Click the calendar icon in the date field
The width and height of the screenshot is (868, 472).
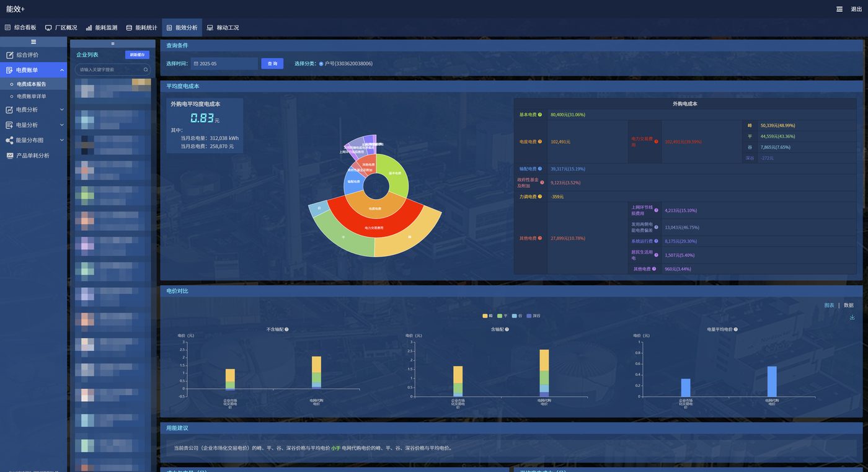coord(195,64)
